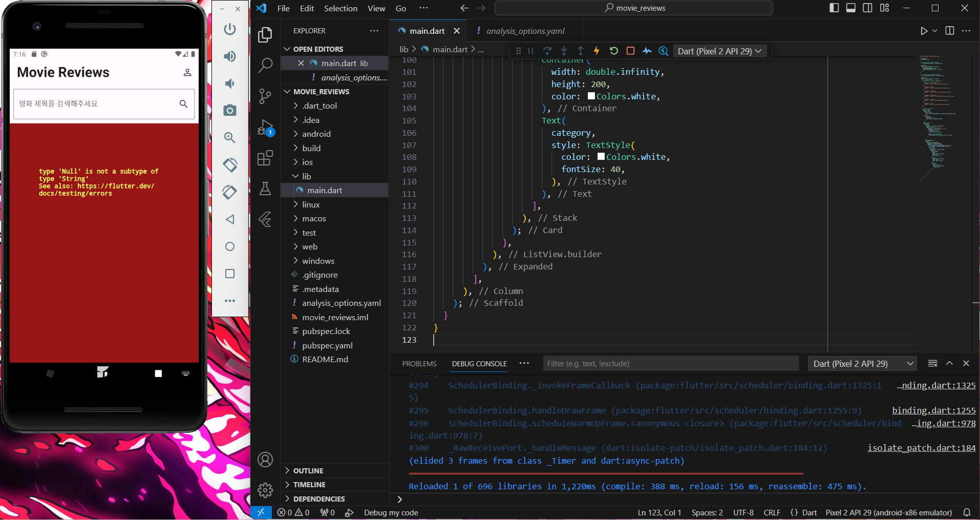Open the Accounts menu in activity bar
The image size is (980, 520).
click(265, 460)
